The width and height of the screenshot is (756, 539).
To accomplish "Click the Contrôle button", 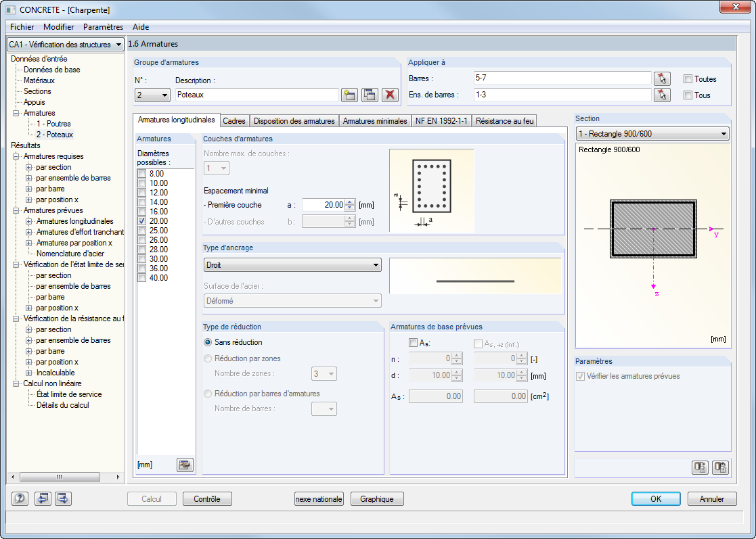I will [207, 499].
